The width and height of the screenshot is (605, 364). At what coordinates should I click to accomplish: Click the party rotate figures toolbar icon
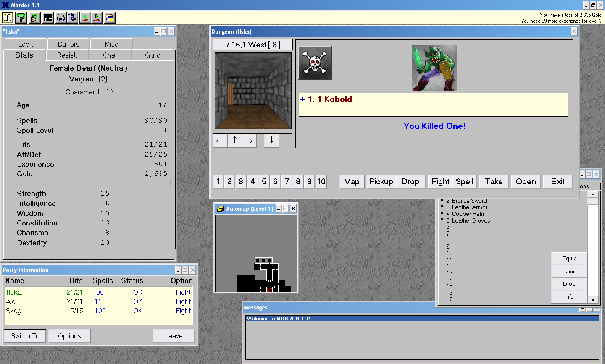(60, 18)
